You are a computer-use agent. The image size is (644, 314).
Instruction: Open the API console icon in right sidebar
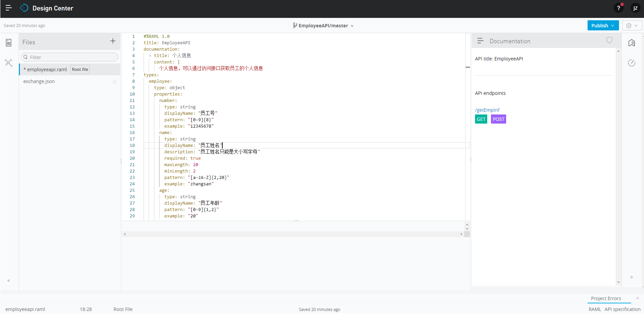click(632, 43)
